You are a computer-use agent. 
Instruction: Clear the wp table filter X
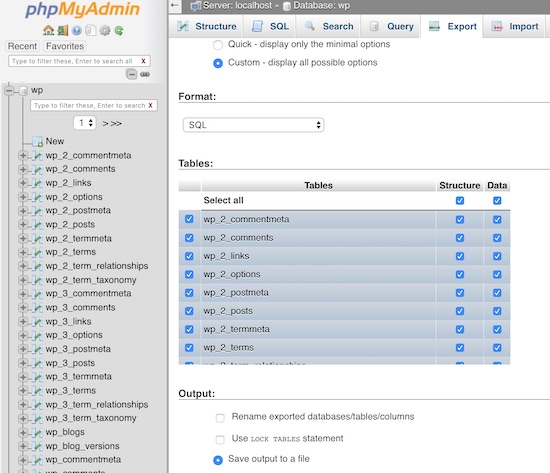pyautogui.click(x=150, y=105)
